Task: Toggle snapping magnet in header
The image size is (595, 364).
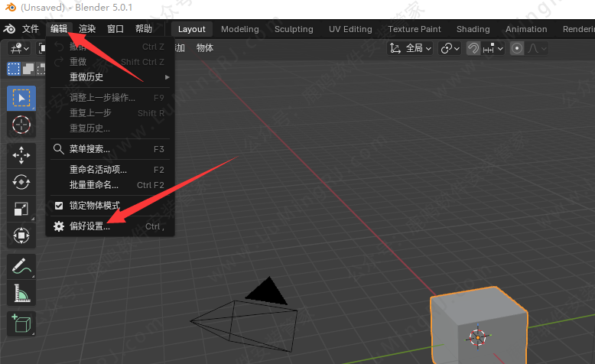Action: pos(473,48)
